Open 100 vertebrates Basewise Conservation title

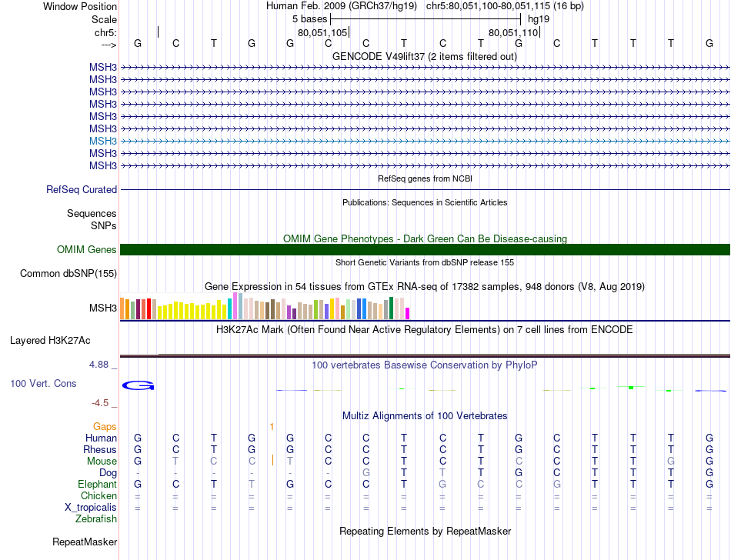pyautogui.click(x=425, y=365)
